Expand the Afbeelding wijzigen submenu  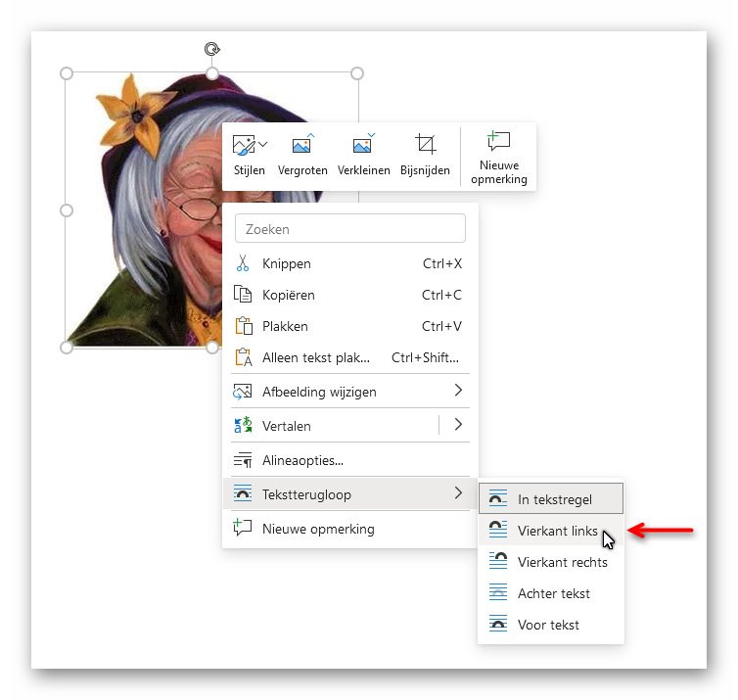(457, 392)
